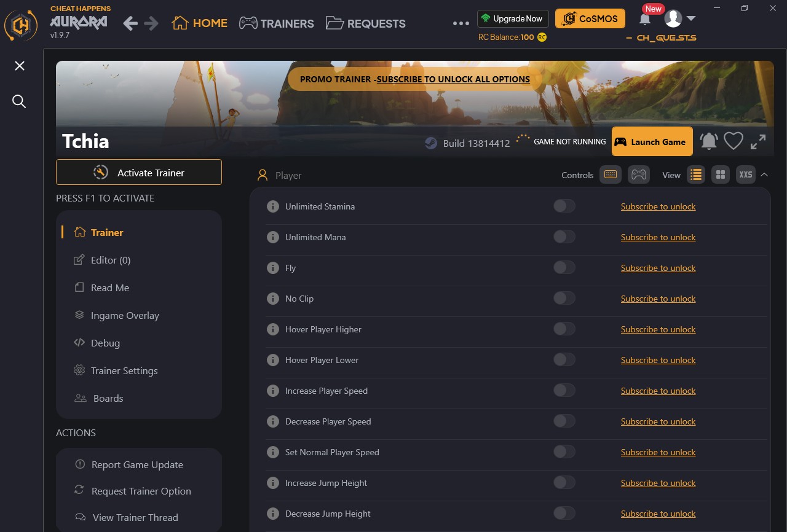Show info for Unlimited Mana
The image size is (787, 532).
point(273,237)
